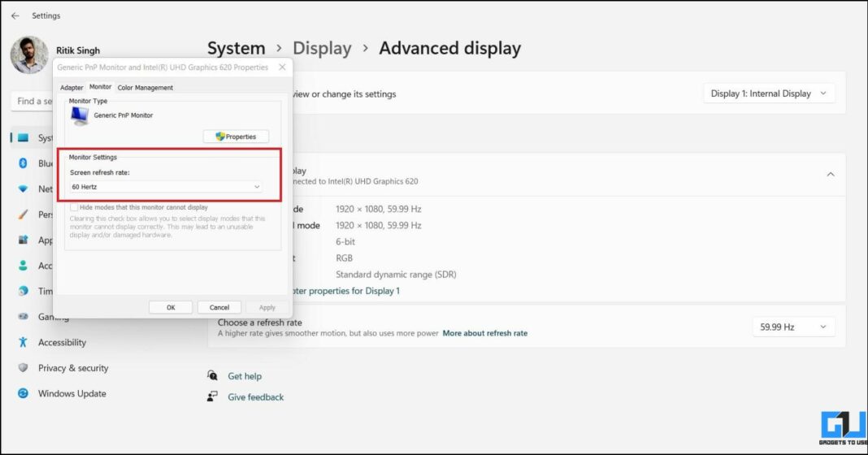Click the Settings back arrow
This screenshot has height=455, width=868.
click(15, 15)
